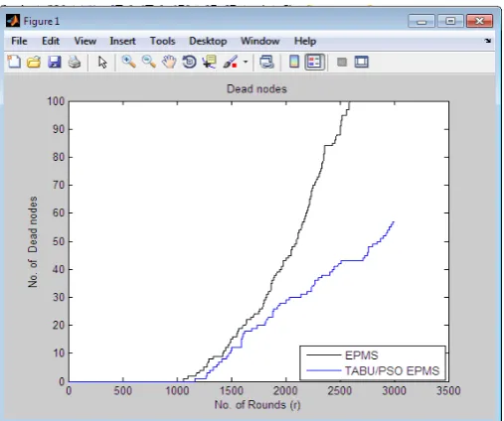Enable the Rotate 3D tool
Screen dimensions: 504x421
click(x=189, y=62)
